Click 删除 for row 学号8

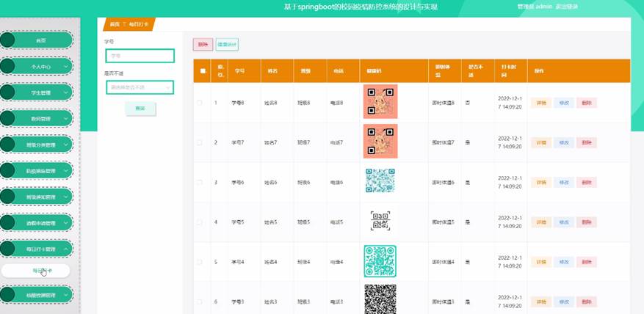click(x=587, y=103)
